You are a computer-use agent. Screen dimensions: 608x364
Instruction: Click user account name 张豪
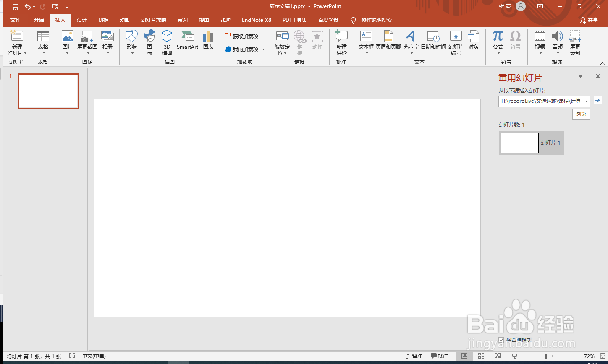click(x=505, y=6)
